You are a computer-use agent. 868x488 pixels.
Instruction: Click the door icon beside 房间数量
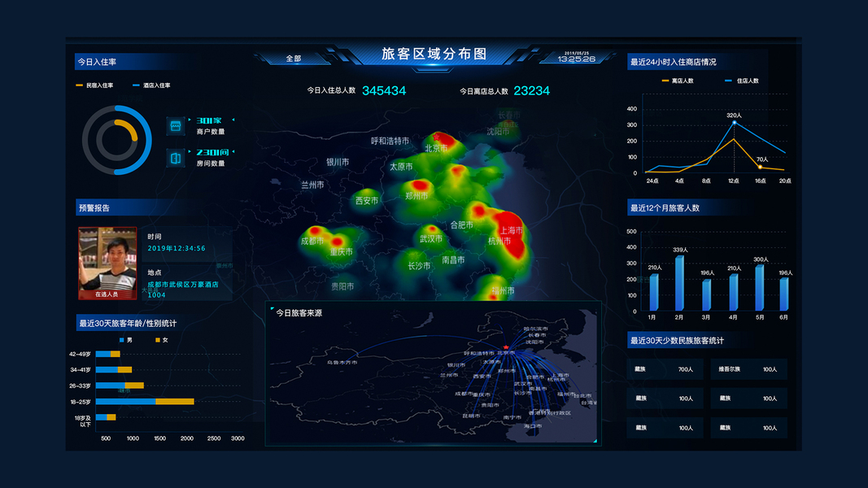[x=176, y=159]
